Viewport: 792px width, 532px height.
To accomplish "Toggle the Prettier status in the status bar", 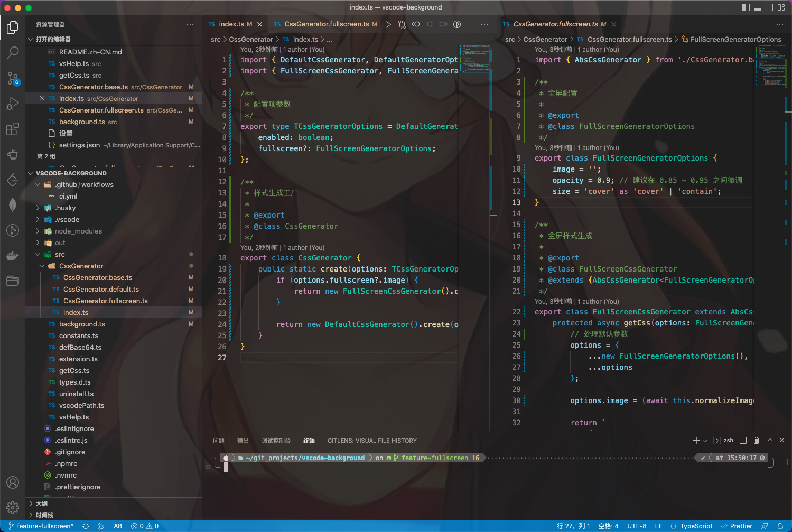I will (738, 526).
